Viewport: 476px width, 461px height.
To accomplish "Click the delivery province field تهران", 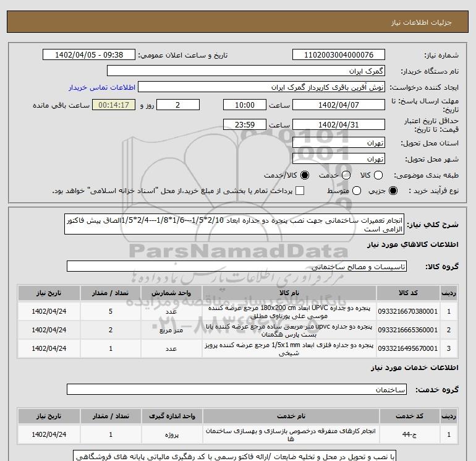I will tap(339, 142).
